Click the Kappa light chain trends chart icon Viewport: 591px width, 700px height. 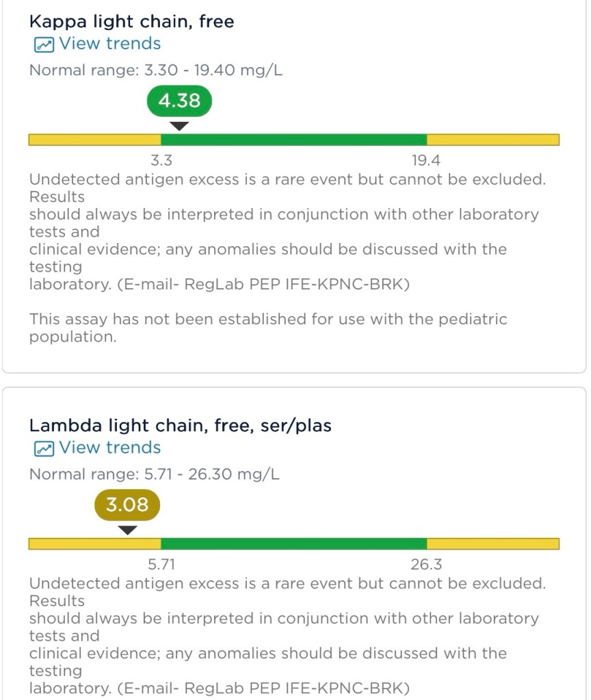pos(43,44)
